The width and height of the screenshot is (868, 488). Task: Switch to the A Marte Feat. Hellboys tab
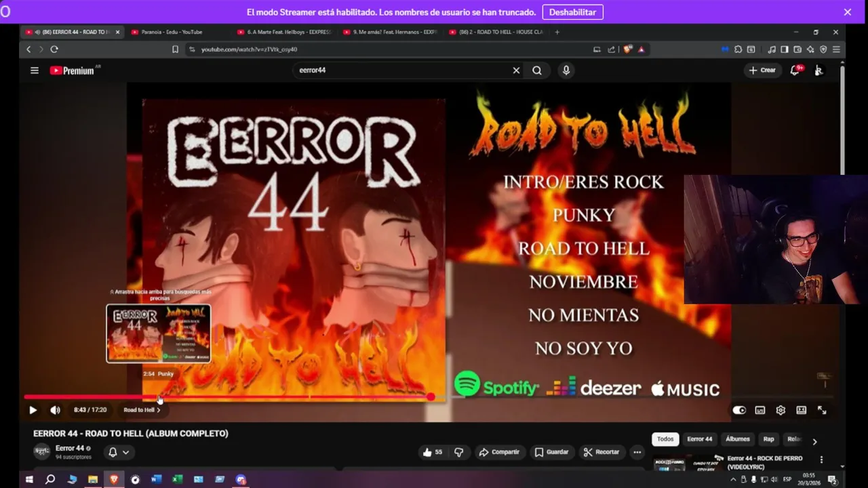(x=284, y=32)
